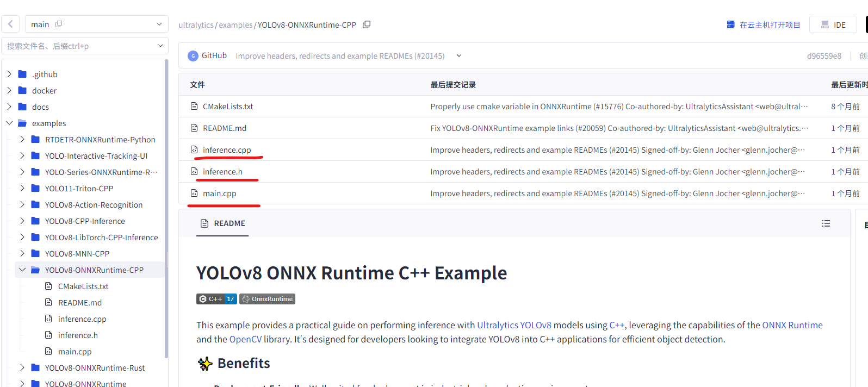Copy branch name icon next to main
The width and height of the screenshot is (868, 387).
pyautogui.click(x=59, y=24)
